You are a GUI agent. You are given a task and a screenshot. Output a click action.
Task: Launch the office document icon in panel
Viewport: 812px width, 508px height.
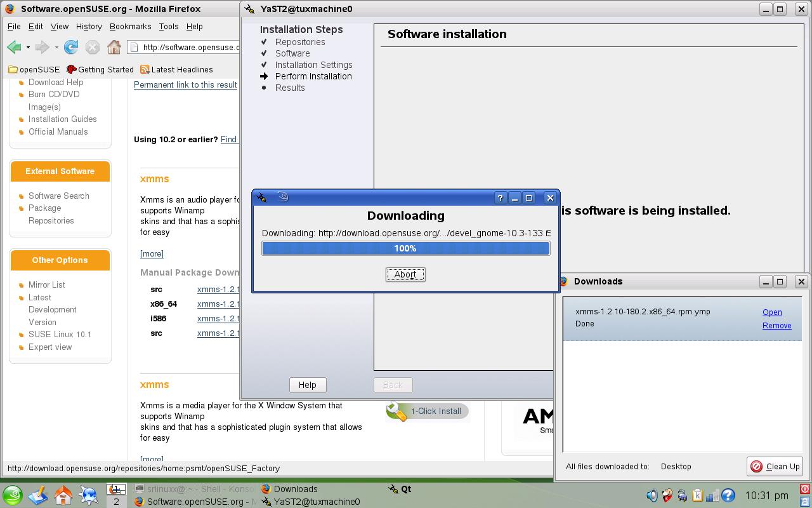coord(38,495)
